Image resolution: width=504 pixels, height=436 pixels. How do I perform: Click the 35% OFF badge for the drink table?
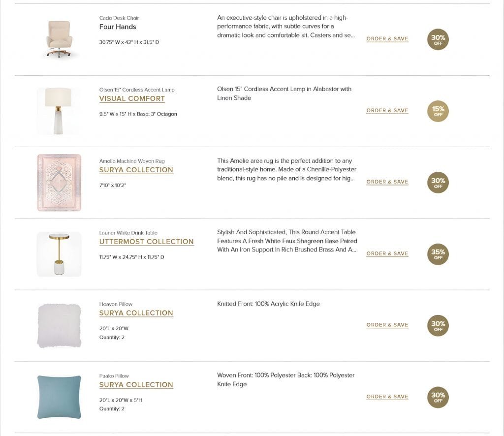coord(438,254)
